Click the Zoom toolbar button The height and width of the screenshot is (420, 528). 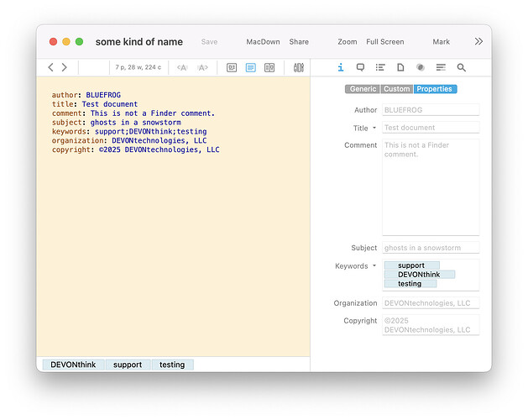pos(348,42)
